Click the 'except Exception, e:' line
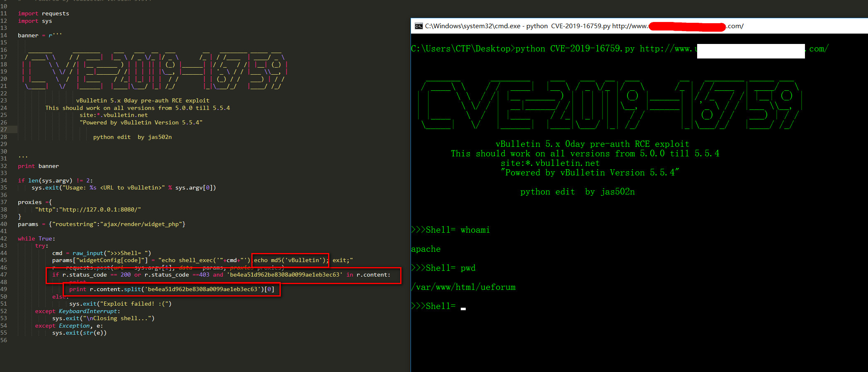The width and height of the screenshot is (868, 372). point(69,326)
